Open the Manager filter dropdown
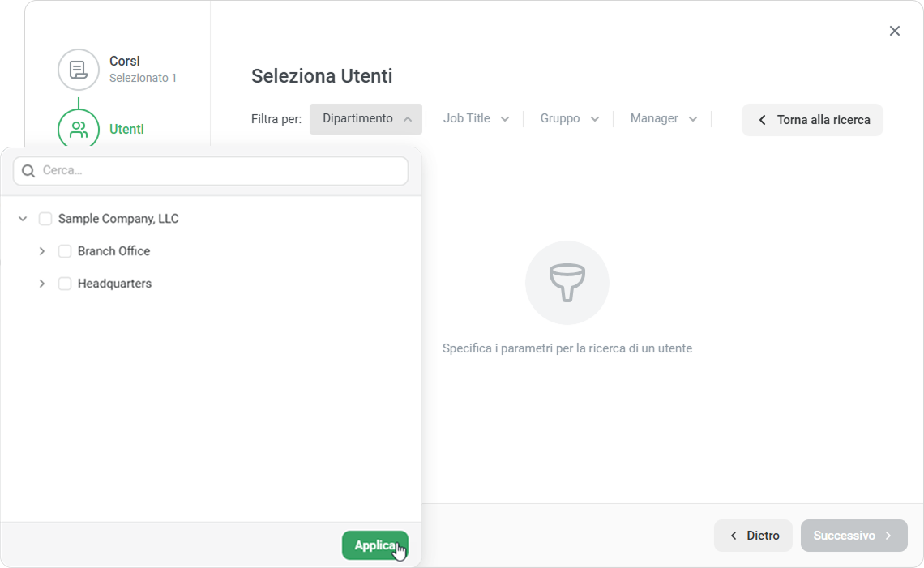This screenshot has height=568, width=924. click(663, 119)
